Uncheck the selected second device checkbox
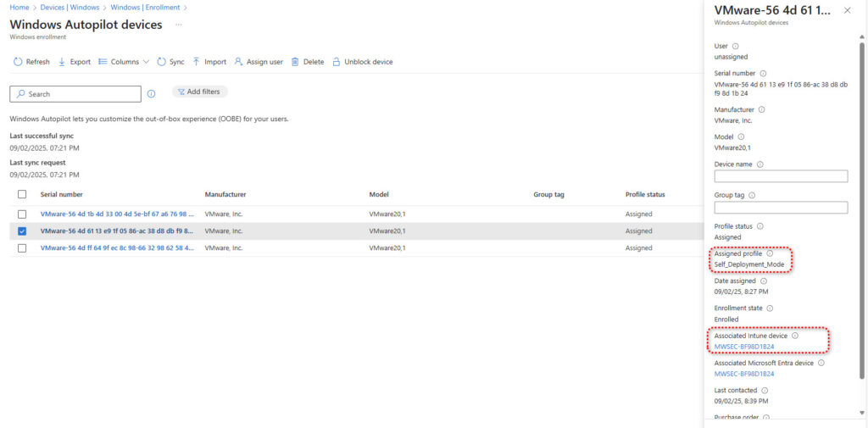868x428 pixels. (22, 231)
